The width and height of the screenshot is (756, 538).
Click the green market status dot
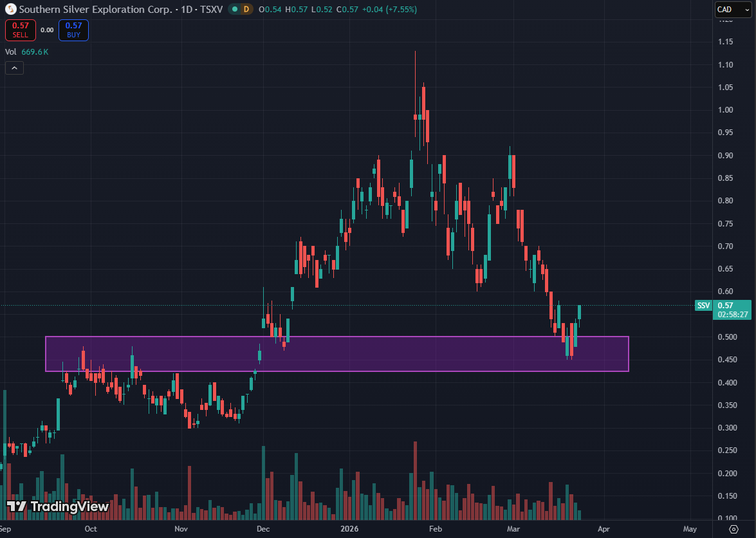point(234,9)
